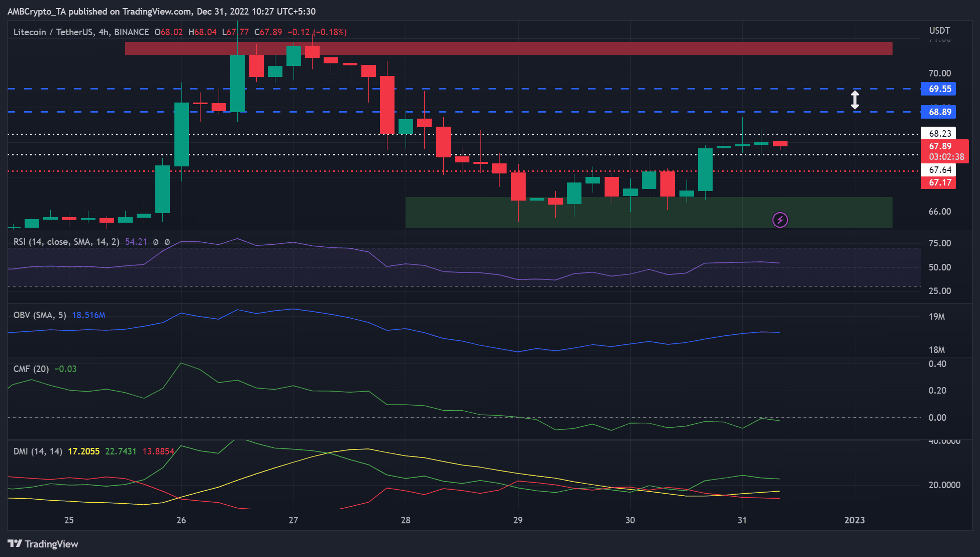980x557 pixels.
Task: Click the blue 69.55 price label
Action: 938,89
